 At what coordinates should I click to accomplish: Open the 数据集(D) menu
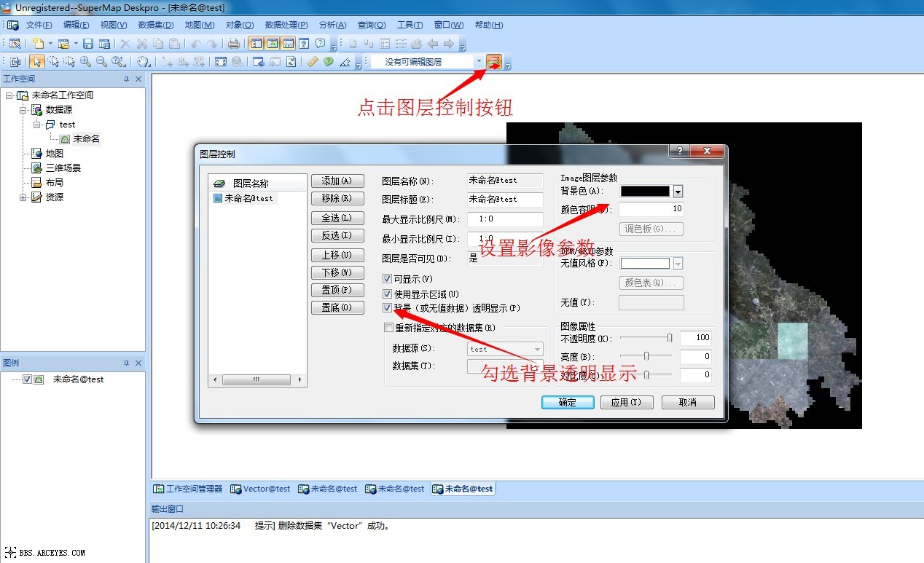(x=155, y=25)
